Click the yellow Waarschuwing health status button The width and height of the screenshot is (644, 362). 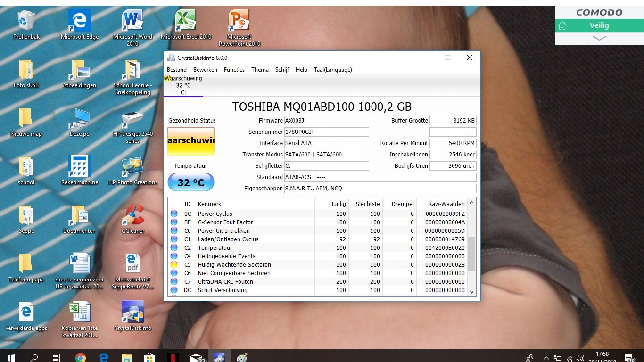click(191, 141)
